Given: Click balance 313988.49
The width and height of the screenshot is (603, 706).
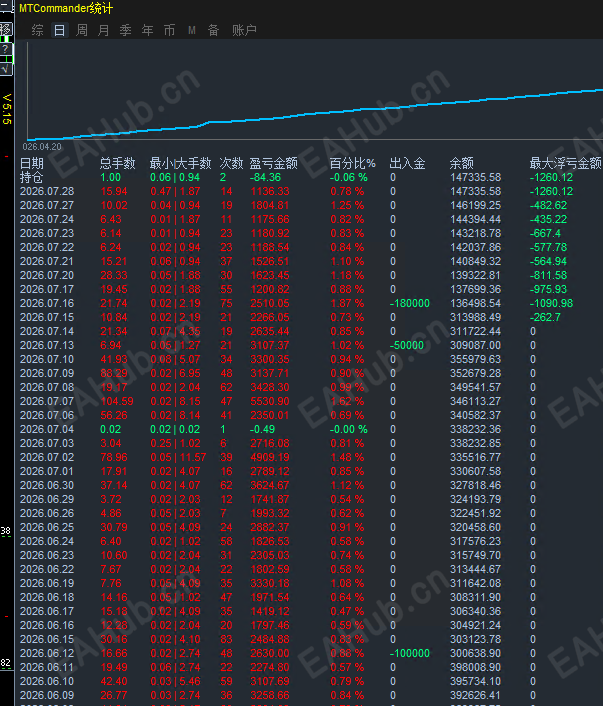Looking at the screenshot, I should point(476,317).
